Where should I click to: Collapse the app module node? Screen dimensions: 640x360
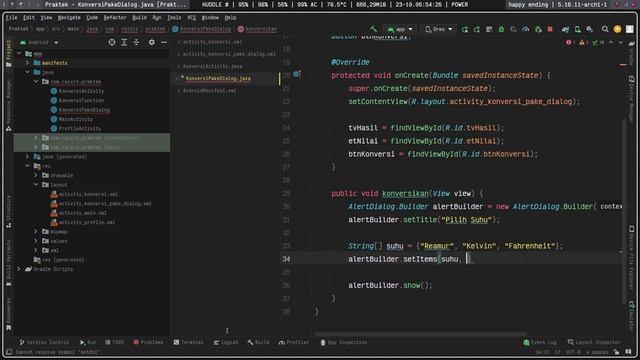tap(19, 53)
